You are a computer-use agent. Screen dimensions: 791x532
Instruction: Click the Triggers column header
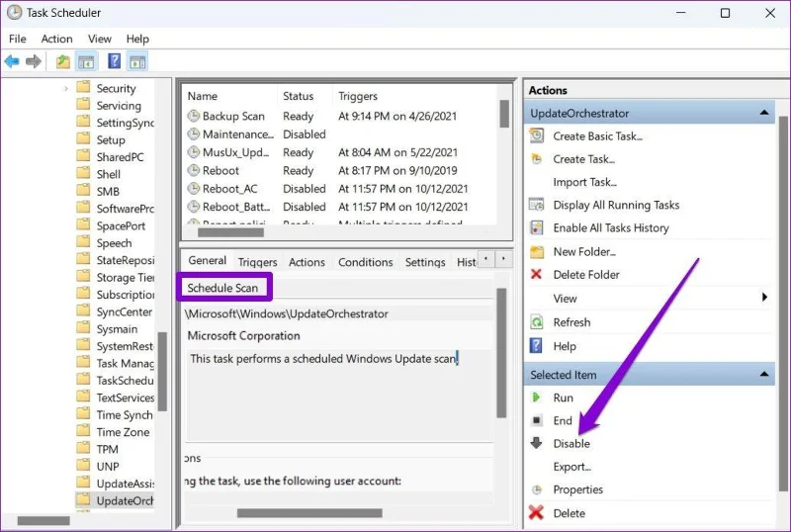point(358,96)
